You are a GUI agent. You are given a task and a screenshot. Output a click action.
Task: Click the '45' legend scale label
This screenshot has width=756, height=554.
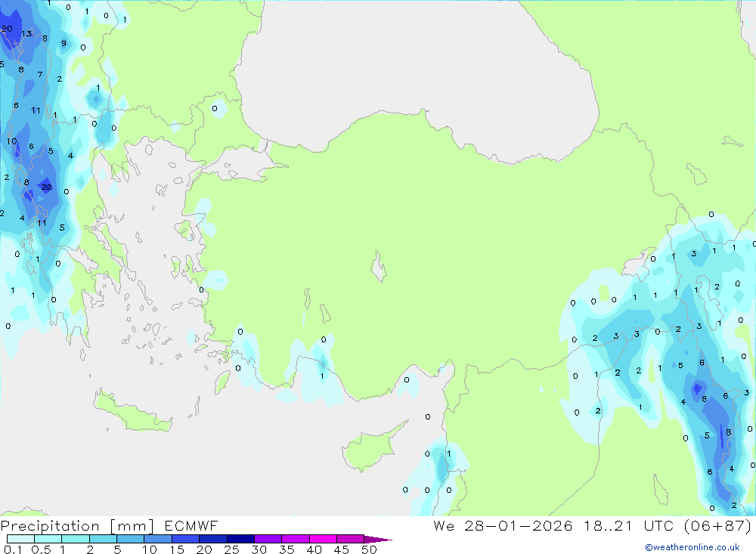[342, 549]
